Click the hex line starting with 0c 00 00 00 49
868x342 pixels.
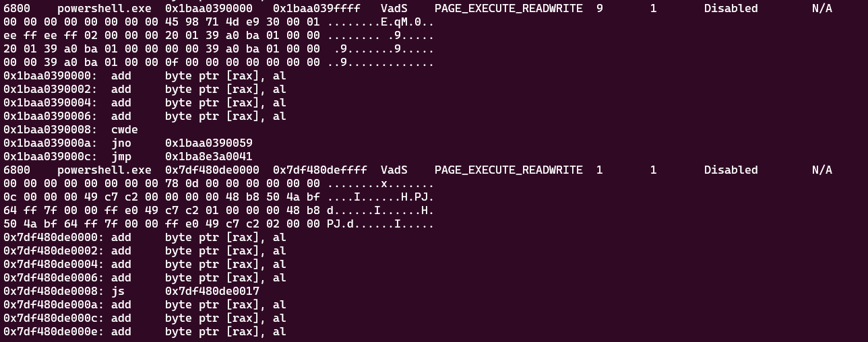coord(162,197)
